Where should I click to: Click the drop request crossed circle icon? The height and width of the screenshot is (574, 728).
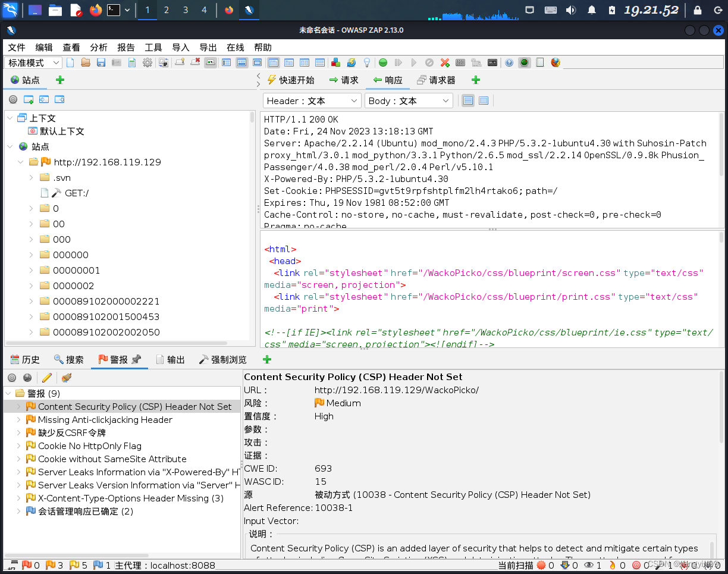point(429,62)
